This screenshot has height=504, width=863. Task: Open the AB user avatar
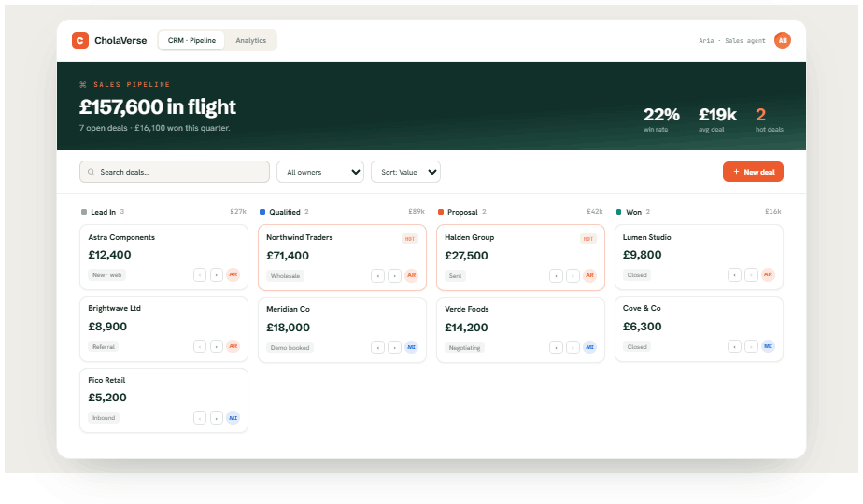[x=782, y=40]
